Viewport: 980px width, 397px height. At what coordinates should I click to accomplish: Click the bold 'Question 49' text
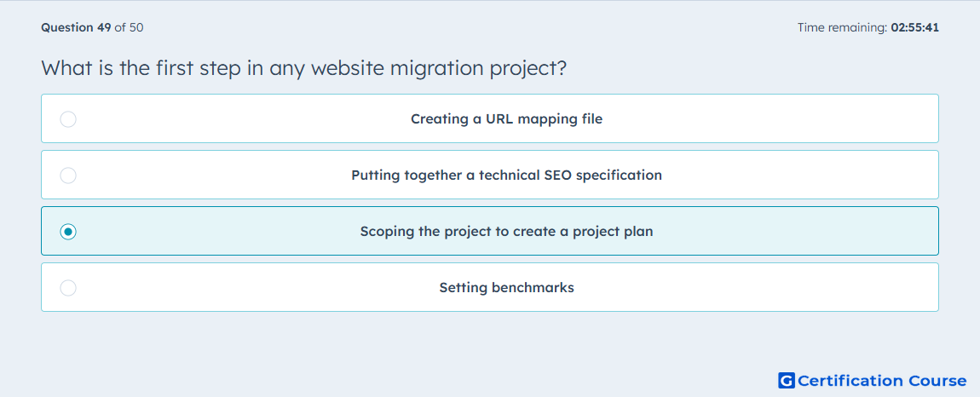coord(76,27)
